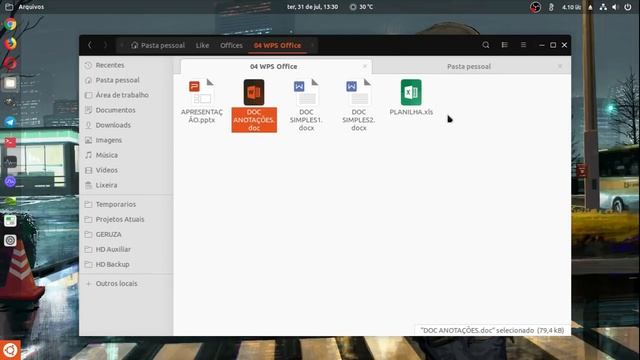The height and width of the screenshot is (360, 640).
Task: Go forward with the right arrow button
Action: pos(105,45)
